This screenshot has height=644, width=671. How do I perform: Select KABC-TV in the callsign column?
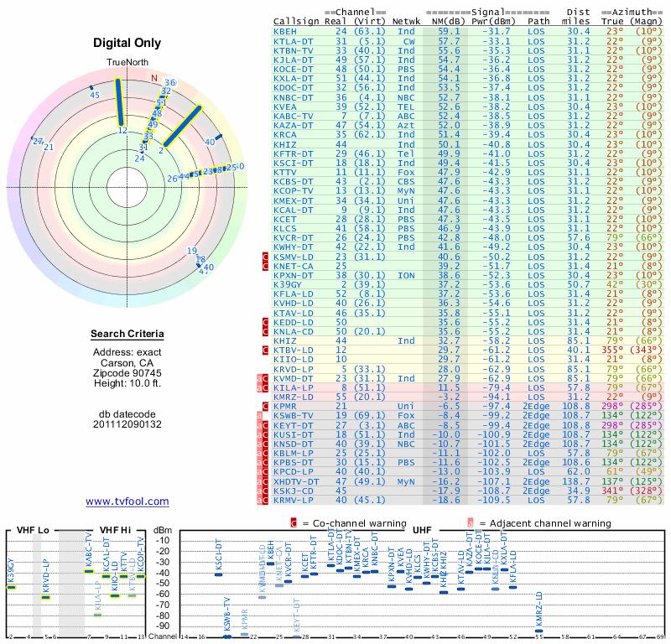[293, 116]
